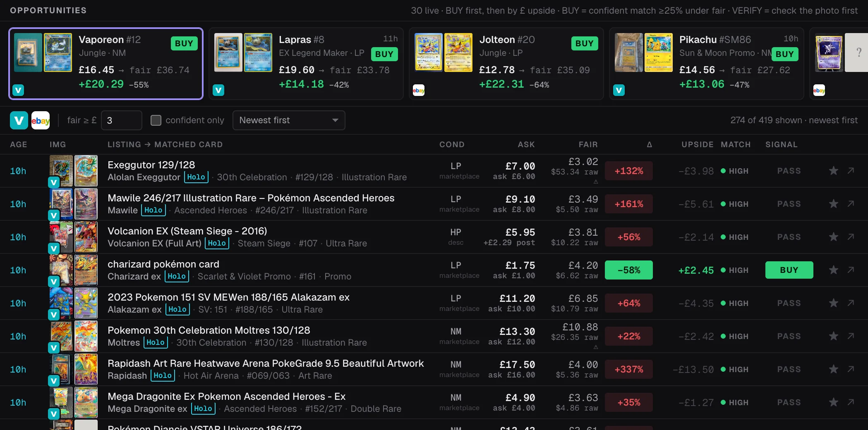Screen dimensions: 868x430
Task: Click HIGH match on Alakazam row
Action: pyautogui.click(x=735, y=303)
